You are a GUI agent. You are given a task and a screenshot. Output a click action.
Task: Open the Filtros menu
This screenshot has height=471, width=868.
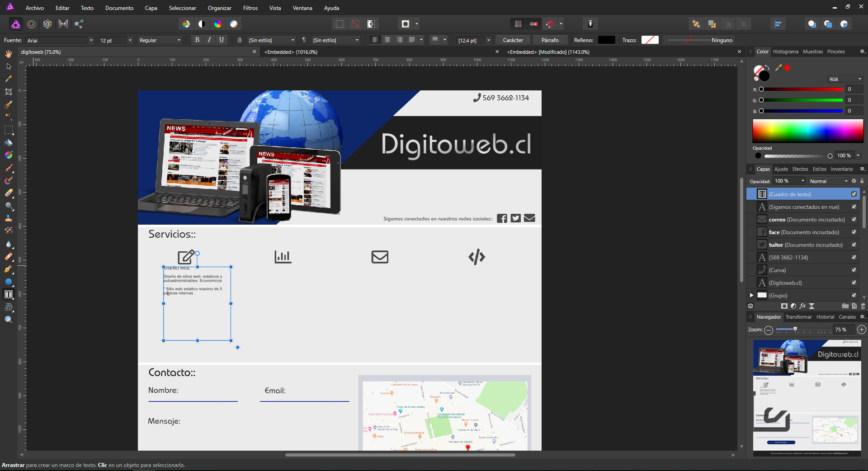[x=250, y=8]
